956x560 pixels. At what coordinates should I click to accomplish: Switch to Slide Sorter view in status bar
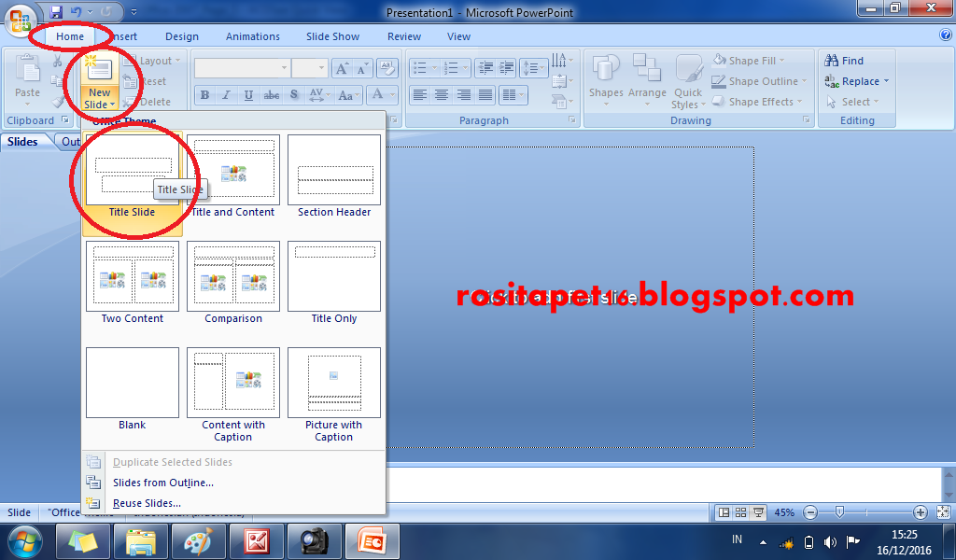[740, 512]
